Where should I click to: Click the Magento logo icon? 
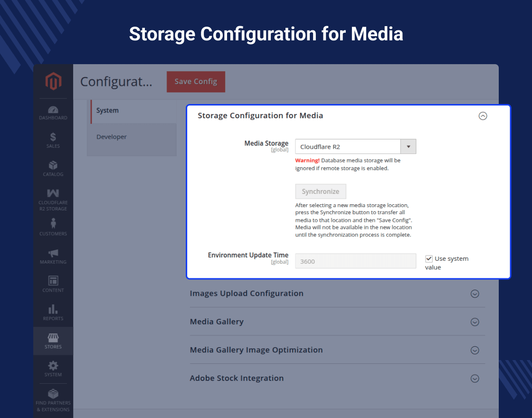click(x=53, y=81)
